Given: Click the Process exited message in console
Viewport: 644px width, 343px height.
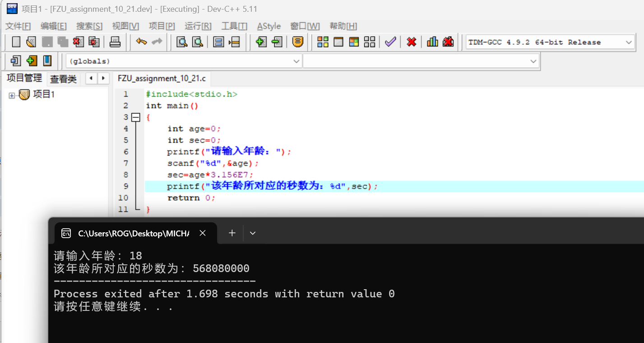Looking at the screenshot, I should 224,294.
